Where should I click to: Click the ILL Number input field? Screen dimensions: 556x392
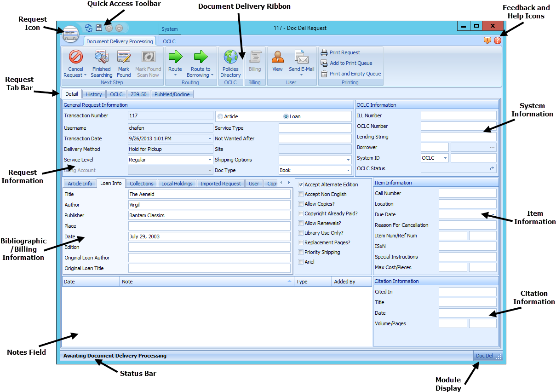(x=459, y=115)
